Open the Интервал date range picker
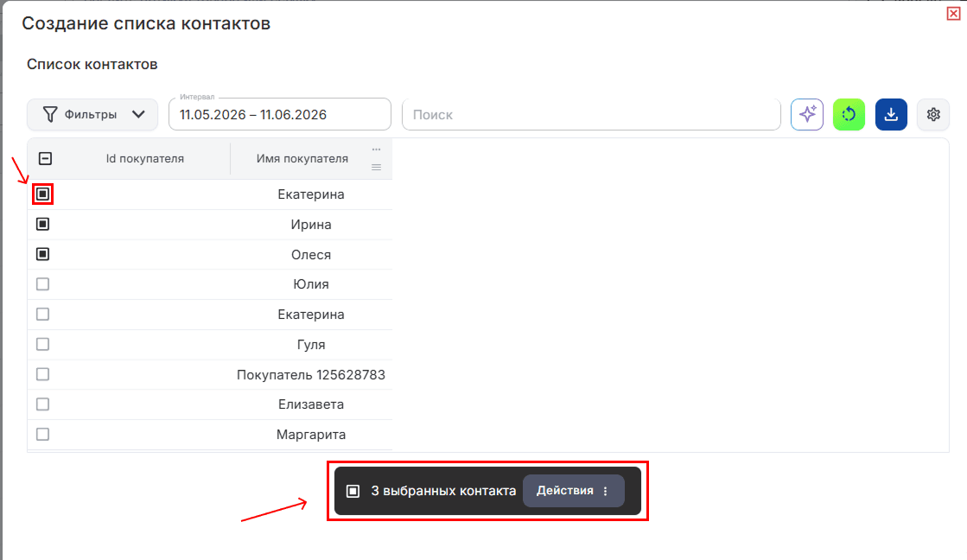Screen dimensions: 967x560 280,114
